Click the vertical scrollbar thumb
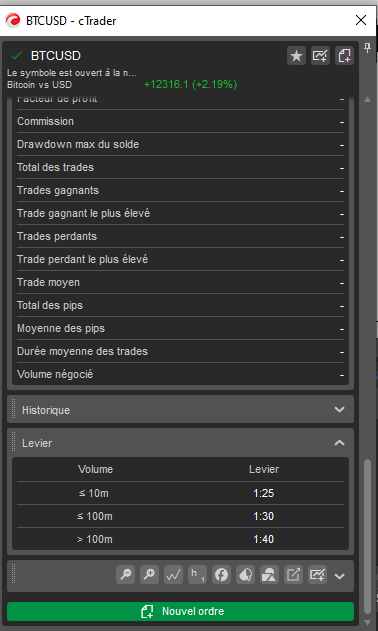The height and width of the screenshot is (631, 378). [x=367, y=536]
